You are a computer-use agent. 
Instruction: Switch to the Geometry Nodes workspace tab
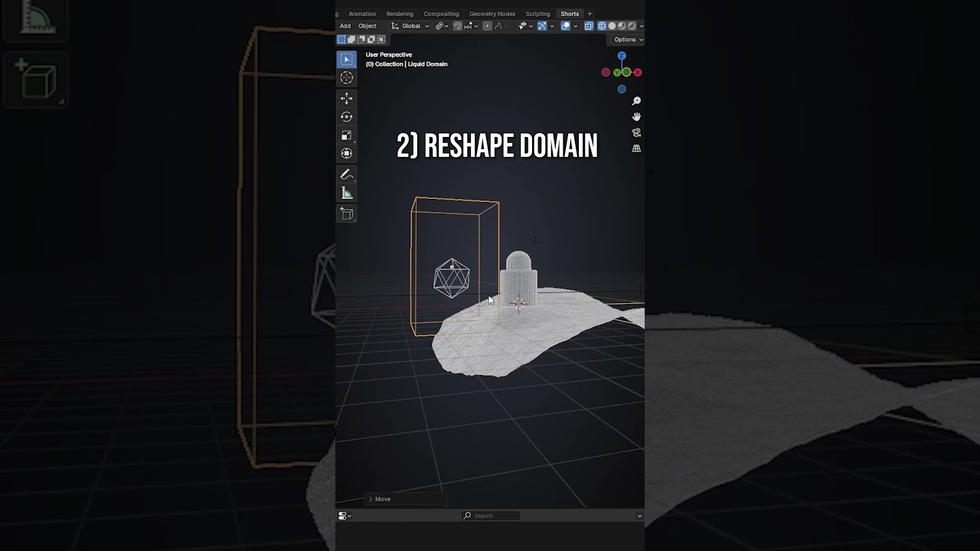[492, 14]
